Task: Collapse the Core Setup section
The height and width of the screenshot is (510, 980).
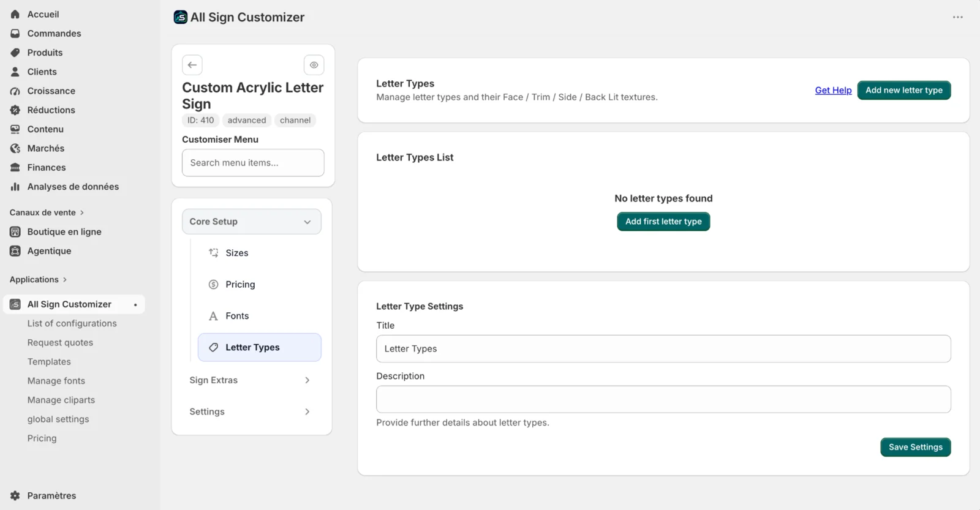Action: 252,222
